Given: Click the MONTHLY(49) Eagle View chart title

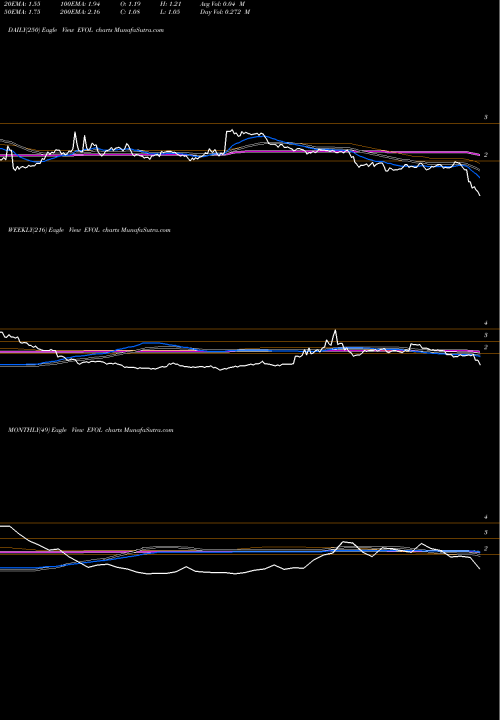Looking at the screenshot, I should (90, 430).
